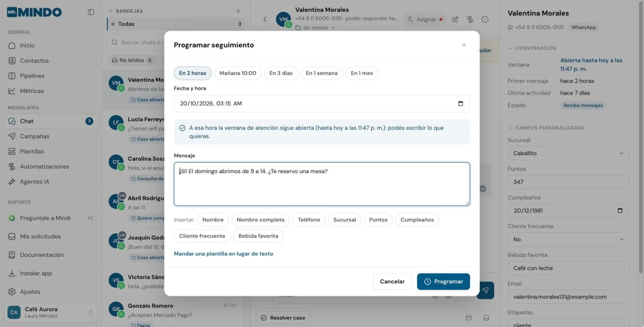Image resolution: width=644 pixels, height=327 pixels.
Task: Collapse the Bandejas section
Action: tap(110, 11)
